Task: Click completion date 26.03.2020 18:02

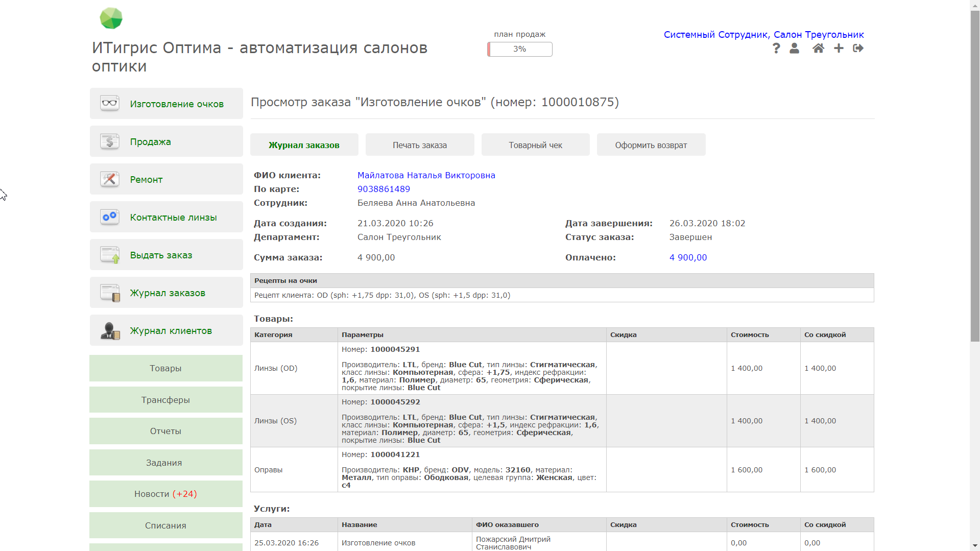Action: coord(707,223)
